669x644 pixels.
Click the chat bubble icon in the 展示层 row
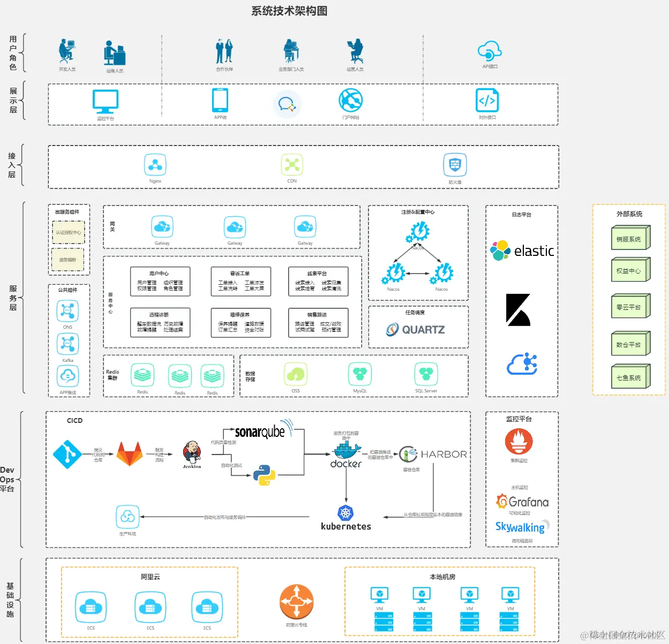coord(287,104)
